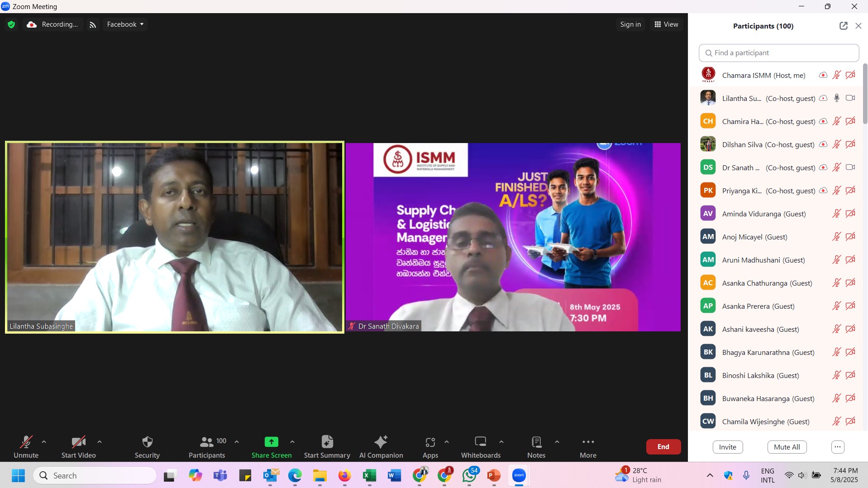This screenshot has width=868, height=488.
Task: Show hidden system tray icons
Action: [x=710, y=475]
